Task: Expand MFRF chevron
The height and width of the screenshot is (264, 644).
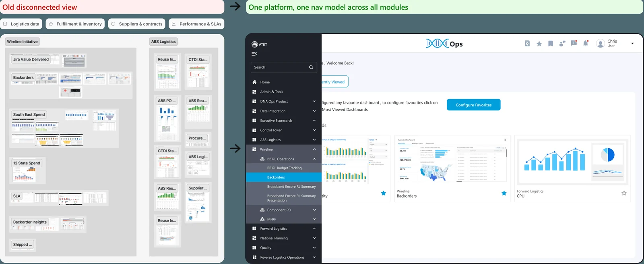Action: pos(314,219)
